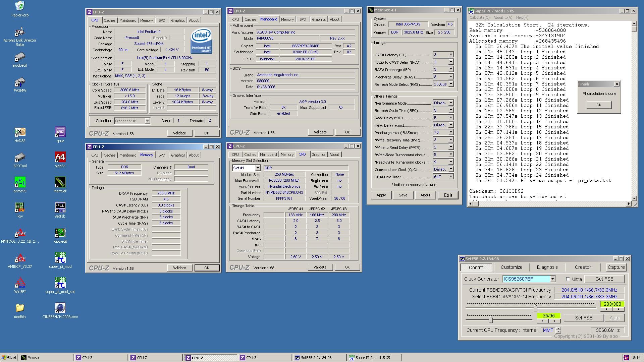Viewport: 644px width, 362px height.
Task: Click the Exit button in MemSet
Action: 448,195
